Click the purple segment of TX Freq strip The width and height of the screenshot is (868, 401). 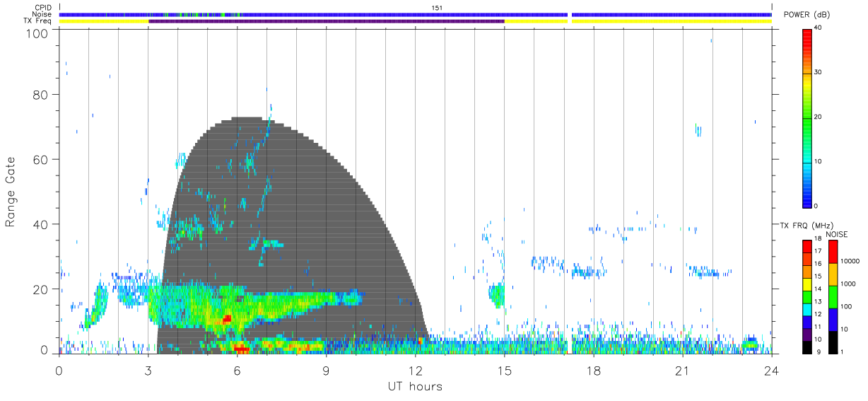[x=326, y=21]
